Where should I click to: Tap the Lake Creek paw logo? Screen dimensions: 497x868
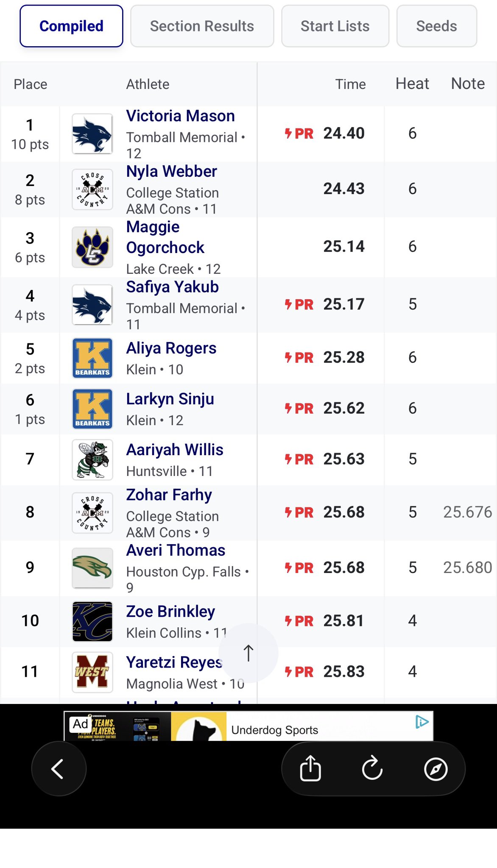pyautogui.click(x=92, y=247)
